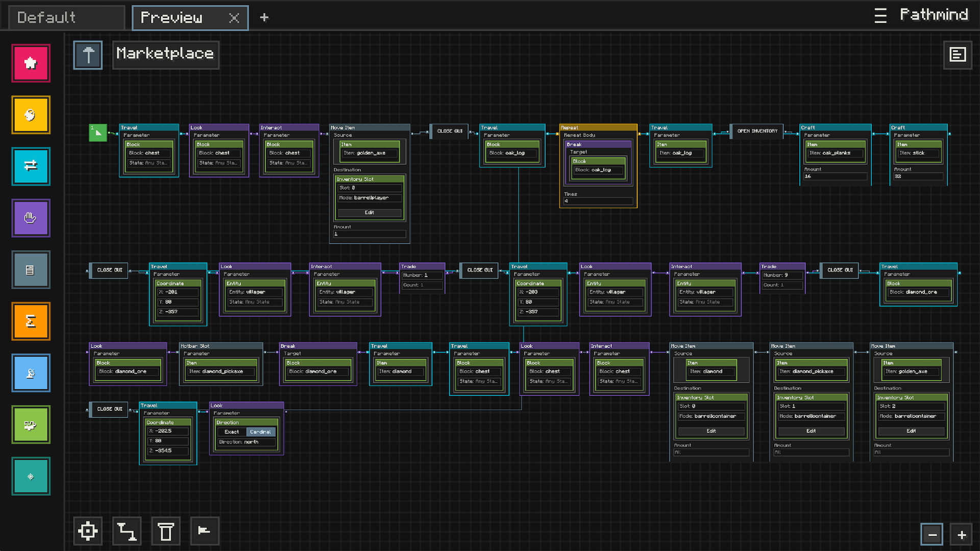Image resolution: width=980 pixels, height=551 pixels.
Task: Zoom in with the plus button
Action: 962,535
